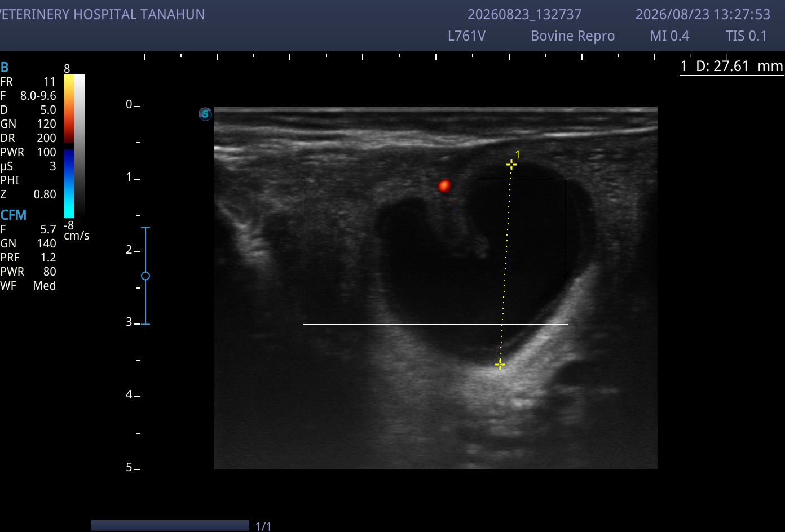Screen dimensions: 785x532
Task: Click the grayscale map bar
Action: (80, 146)
